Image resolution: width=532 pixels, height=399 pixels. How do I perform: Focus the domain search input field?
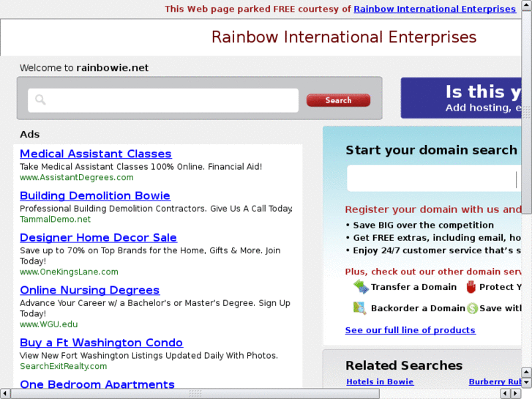pyautogui.click(x=434, y=179)
